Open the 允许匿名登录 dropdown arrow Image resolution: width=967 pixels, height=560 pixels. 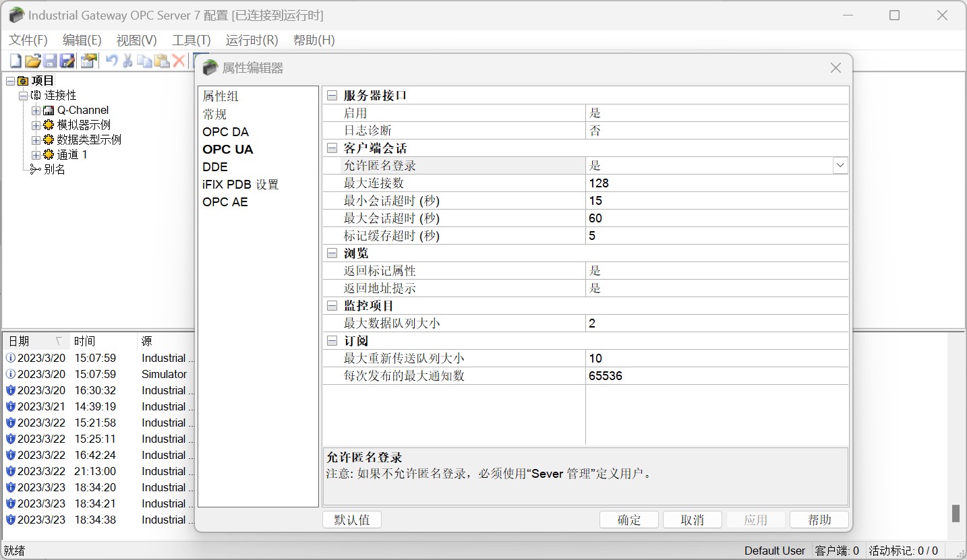[840, 165]
